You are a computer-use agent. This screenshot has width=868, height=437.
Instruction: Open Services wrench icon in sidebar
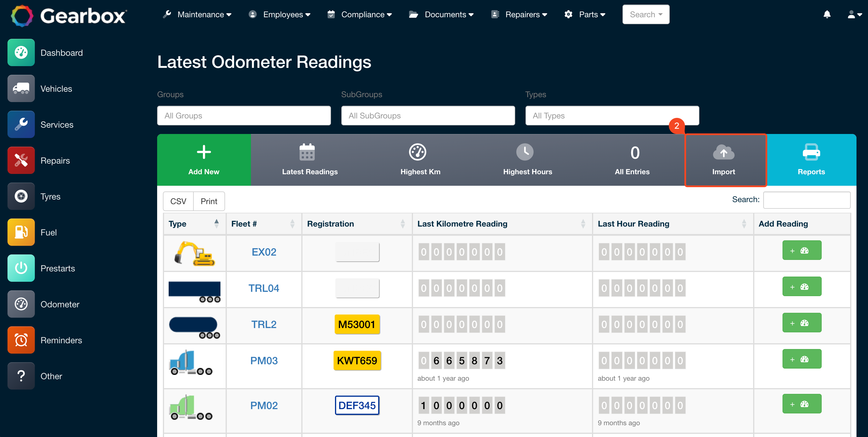point(21,124)
